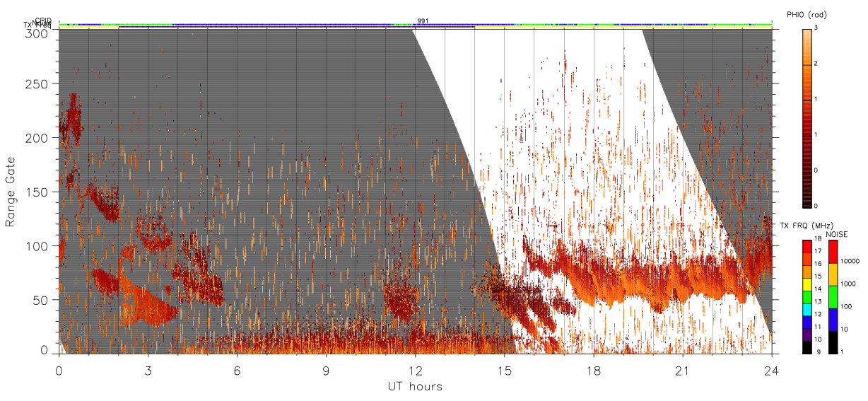Image resolution: width=868 pixels, height=401 pixels.
Task: Click the NOISE legend title
Action: coord(837,234)
